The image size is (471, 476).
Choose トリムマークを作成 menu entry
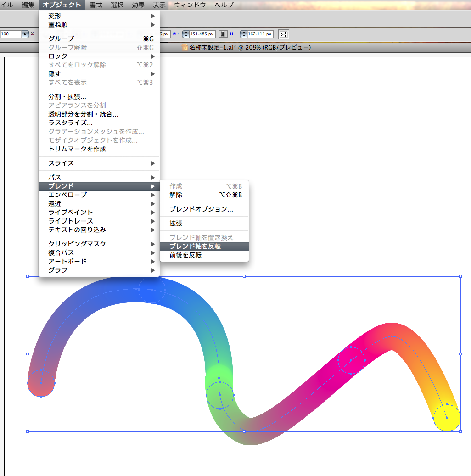[99, 149]
